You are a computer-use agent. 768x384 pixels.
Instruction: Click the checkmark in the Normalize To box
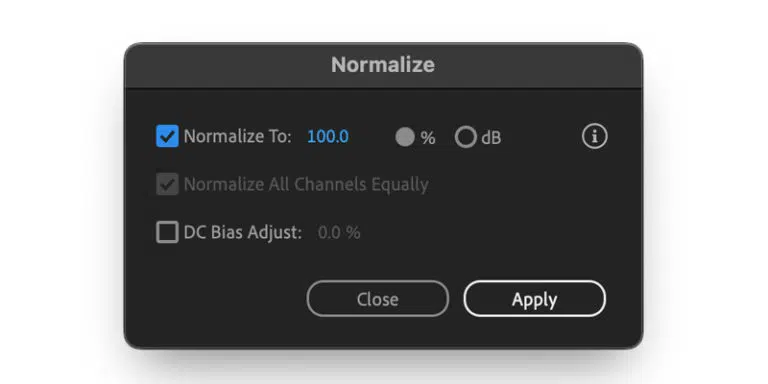pyautogui.click(x=168, y=136)
